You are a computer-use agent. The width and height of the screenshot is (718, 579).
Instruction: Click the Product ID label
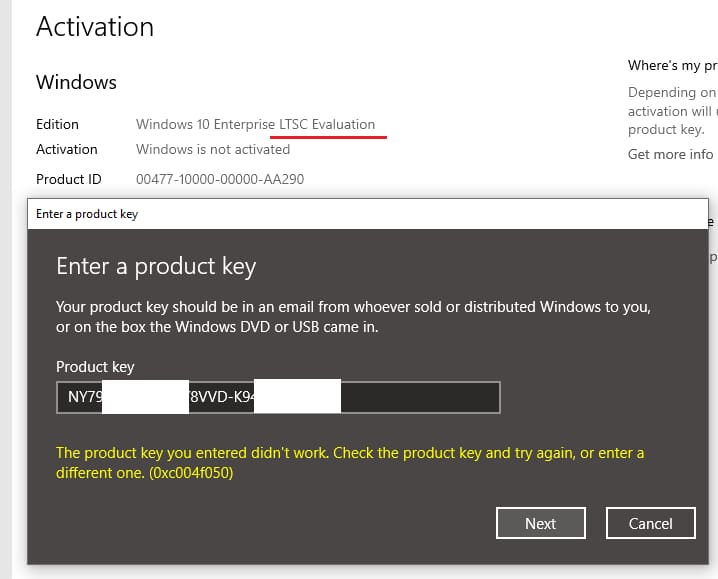(69, 179)
